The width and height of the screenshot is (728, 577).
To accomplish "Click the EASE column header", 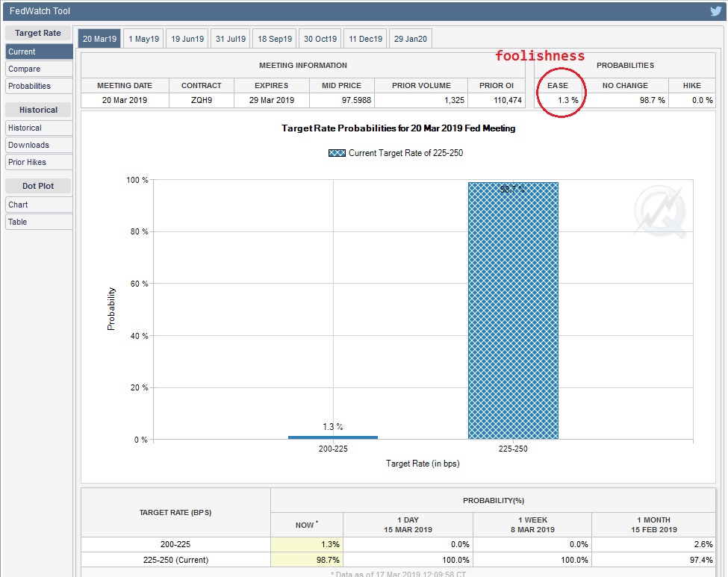I will pos(558,85).
